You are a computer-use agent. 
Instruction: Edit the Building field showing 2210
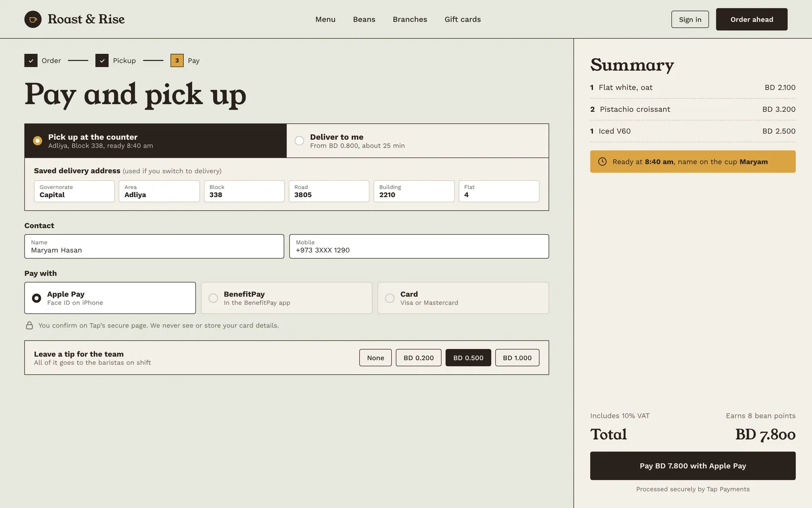[414, 192]
